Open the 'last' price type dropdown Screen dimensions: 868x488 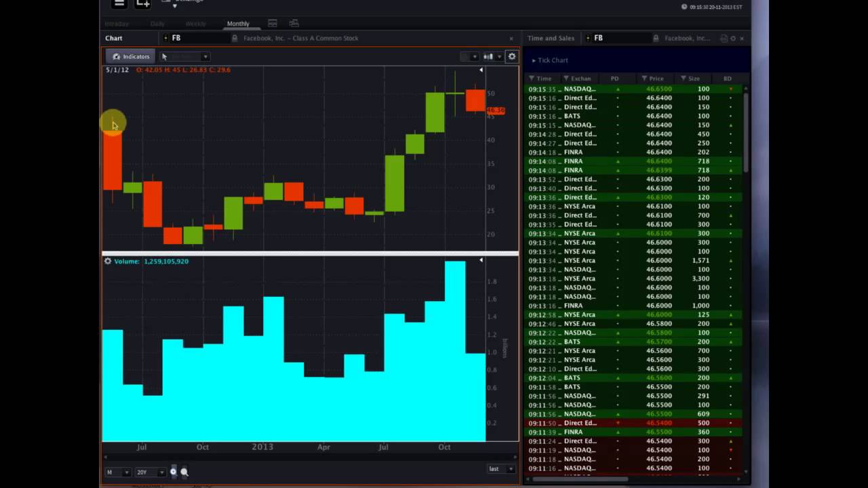pyautogui.click(x=501, y=469)
